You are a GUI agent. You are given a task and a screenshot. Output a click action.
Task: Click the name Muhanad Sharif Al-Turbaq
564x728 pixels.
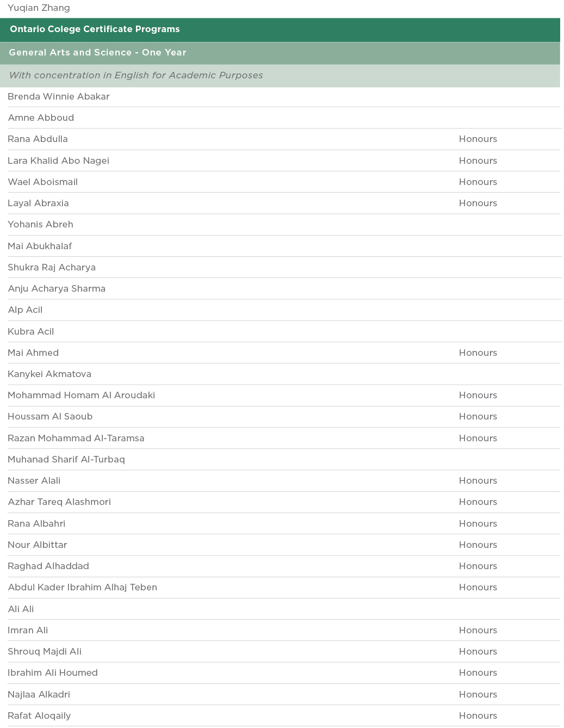tap(66, 460)
